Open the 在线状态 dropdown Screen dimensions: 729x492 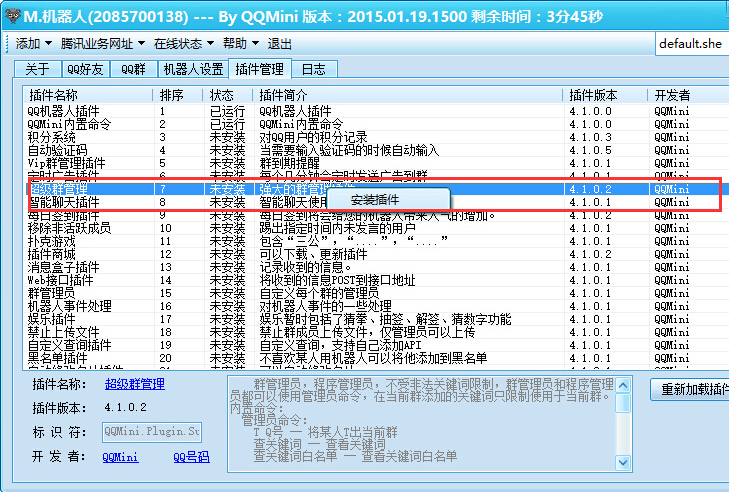182,44
